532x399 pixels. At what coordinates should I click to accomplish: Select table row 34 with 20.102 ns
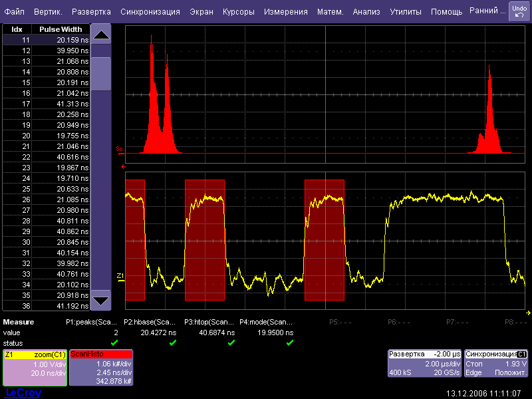47,285
